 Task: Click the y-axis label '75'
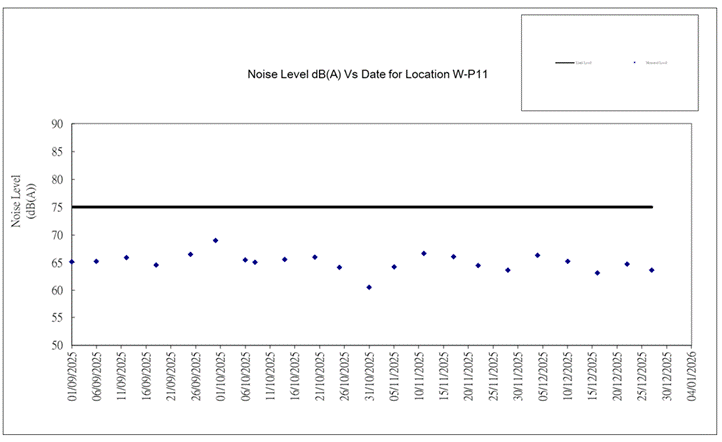pyautogui.click(x=57, y=207)
